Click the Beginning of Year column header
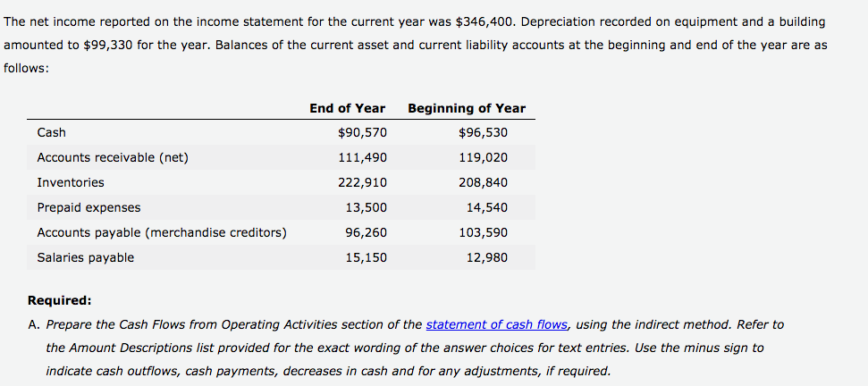The height and width of the screenshot is (386, 868). click(x=467, y=108)
